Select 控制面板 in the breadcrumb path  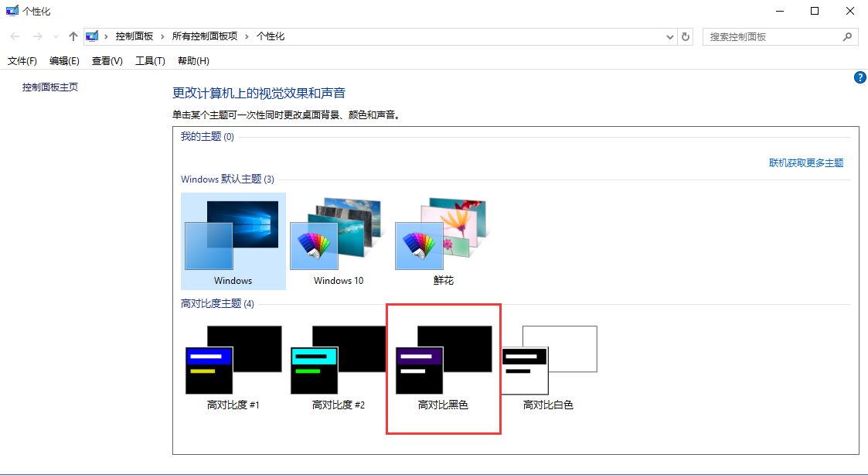tap(134, 36)
